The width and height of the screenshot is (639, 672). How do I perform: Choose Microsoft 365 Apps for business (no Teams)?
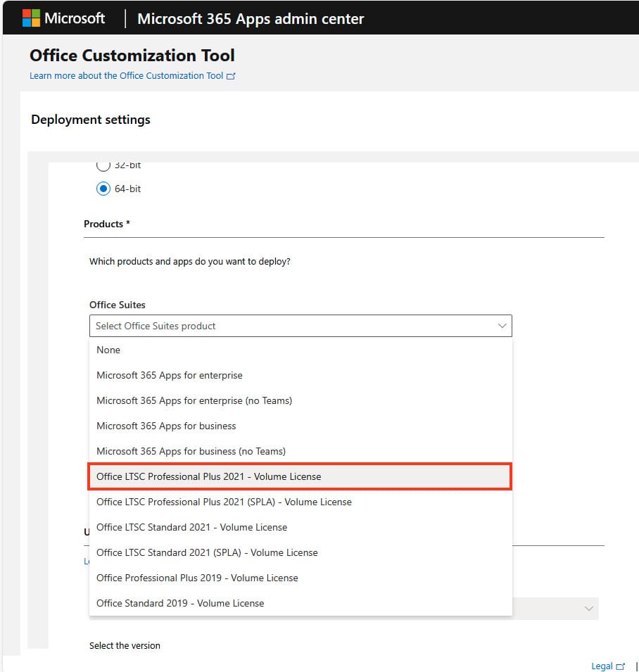tap(191, 451)
